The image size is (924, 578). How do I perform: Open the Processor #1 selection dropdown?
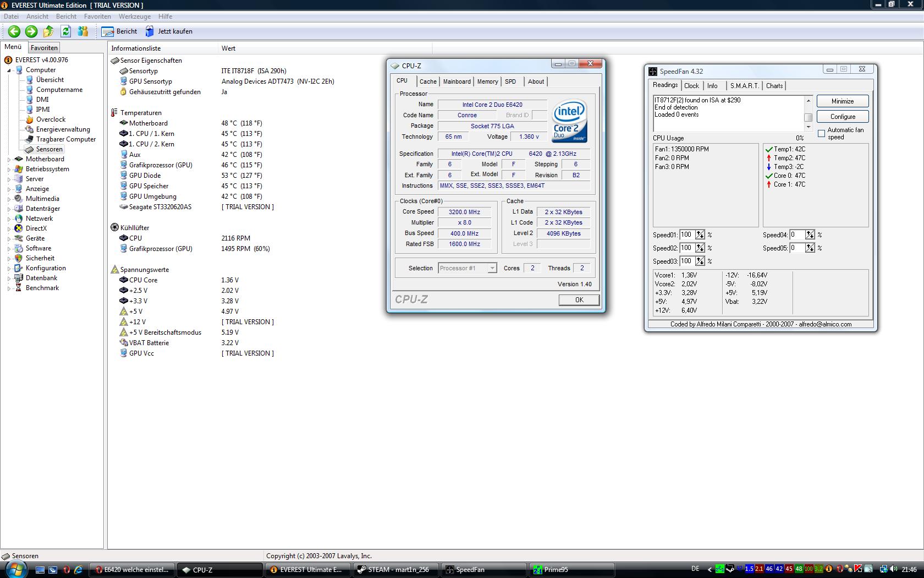point(468,268)
